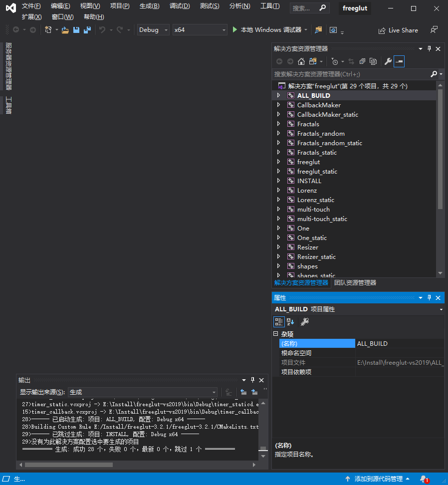
Task: Click Property Pages wrench icon in Properties panel
Action: [x=305, y=322]
